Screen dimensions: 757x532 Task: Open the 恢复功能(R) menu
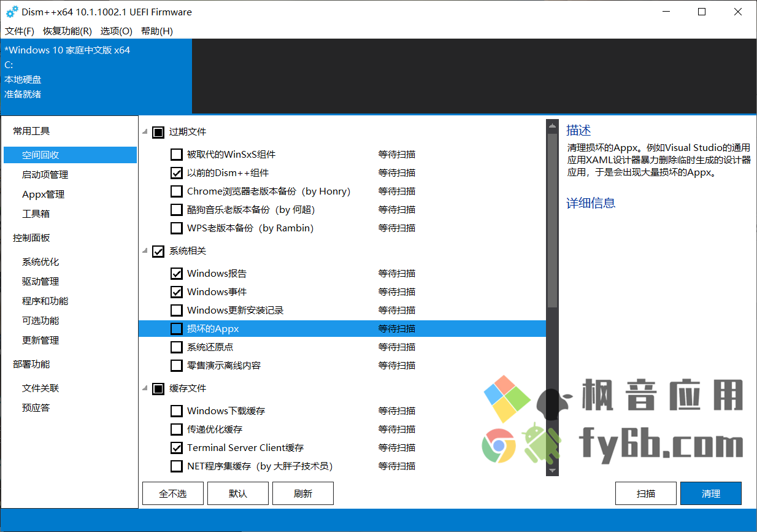point(67,31)
